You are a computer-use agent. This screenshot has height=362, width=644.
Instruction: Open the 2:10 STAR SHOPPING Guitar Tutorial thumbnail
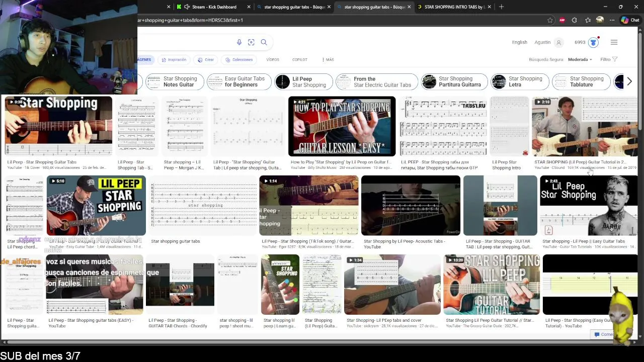[584, 126]
